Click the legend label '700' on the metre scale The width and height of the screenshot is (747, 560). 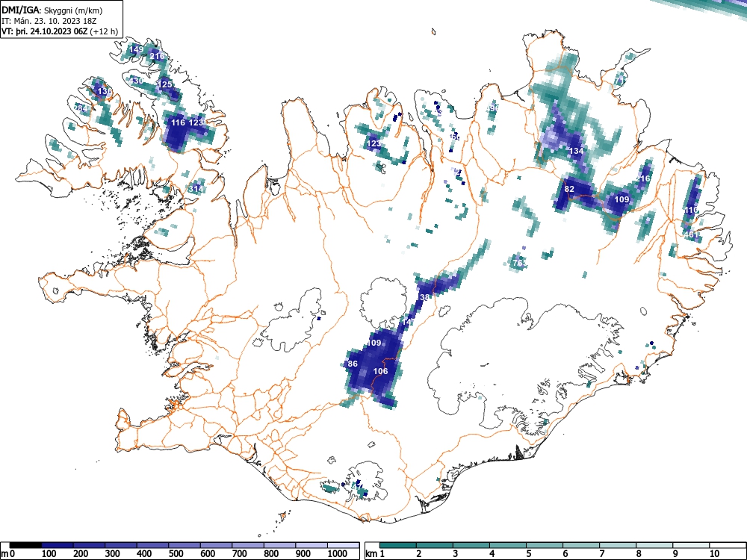coord(239,554)
